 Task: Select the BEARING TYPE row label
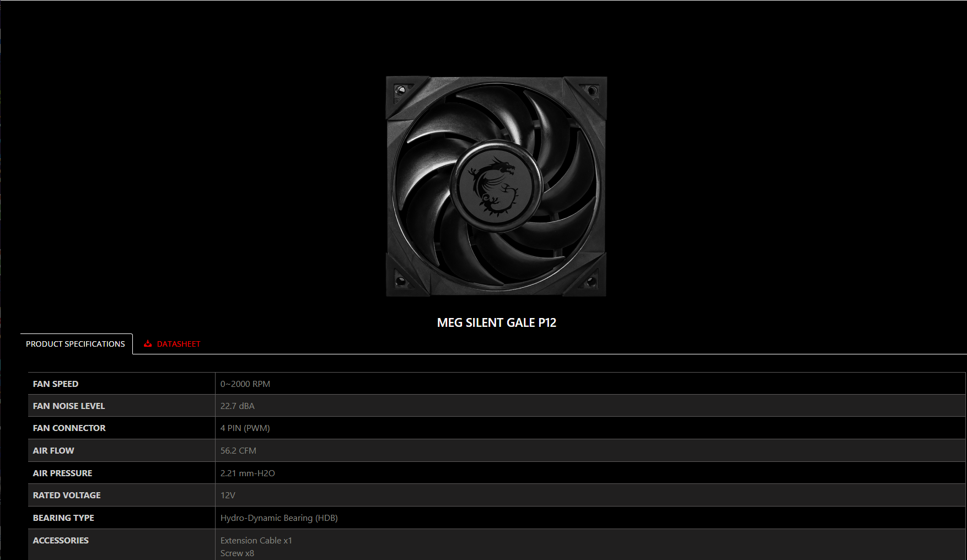63,518
